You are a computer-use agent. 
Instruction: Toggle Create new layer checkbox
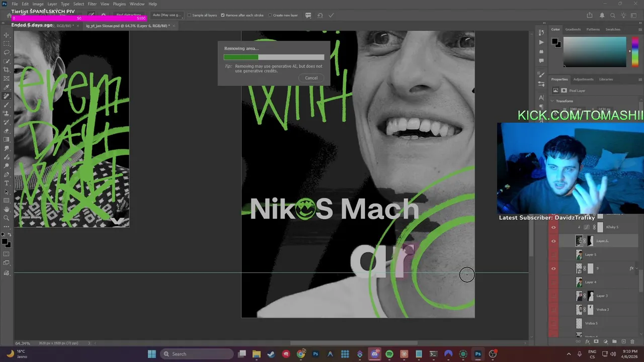coord(270,15)
